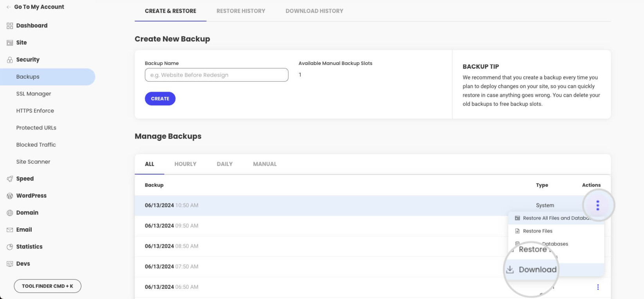This screenshot has height=299, width=644.
Task: Open HTTPS Enforce page
Action: pyautogui.click(x=35, y=111)
